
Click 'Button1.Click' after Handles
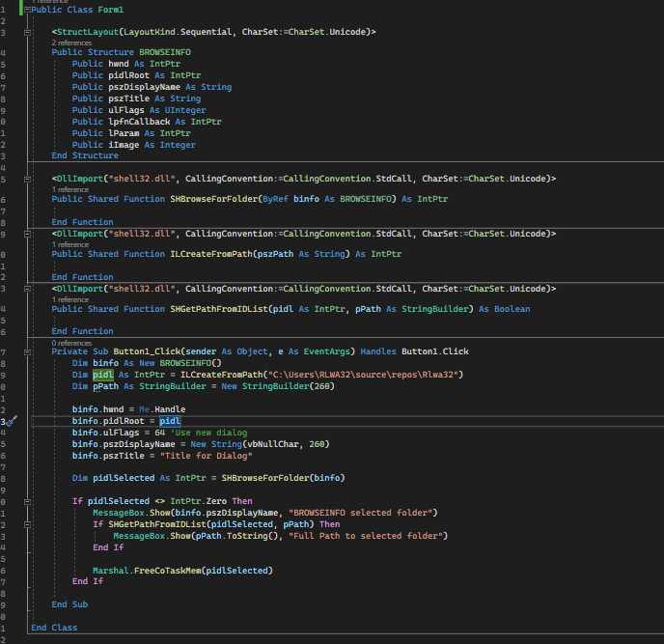[435, 351]
